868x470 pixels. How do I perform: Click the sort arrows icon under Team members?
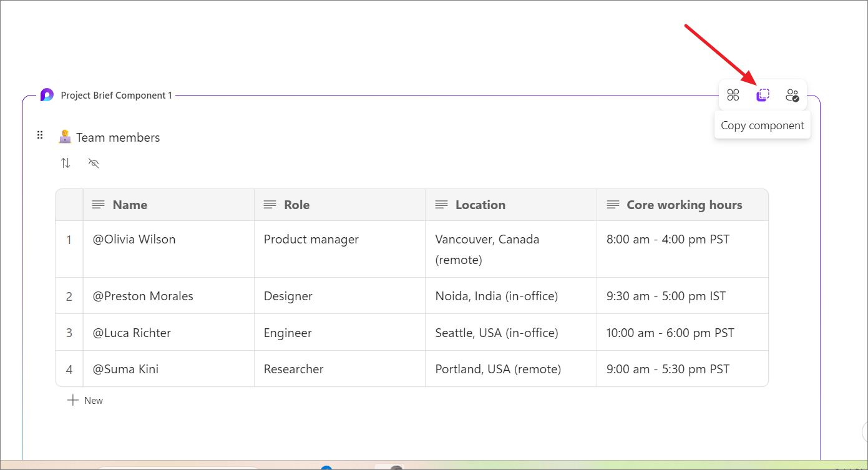66,164
